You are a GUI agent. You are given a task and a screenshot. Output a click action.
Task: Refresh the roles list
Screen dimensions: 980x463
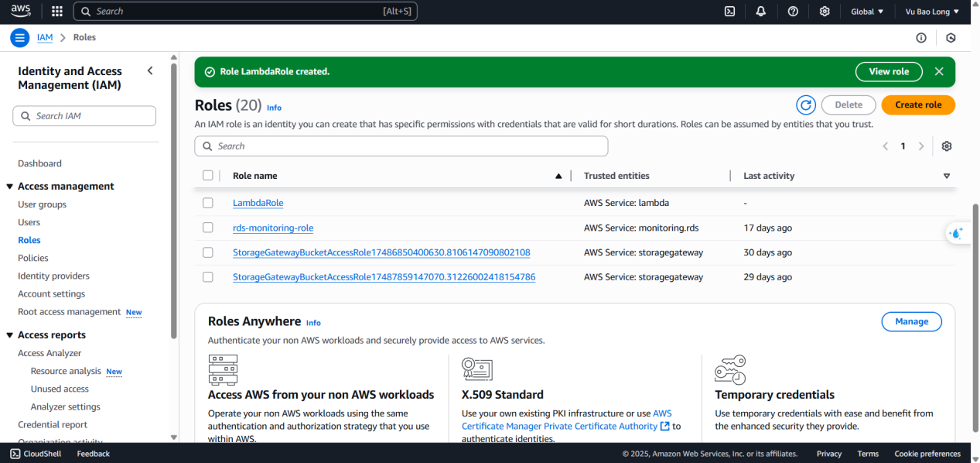point(806,105)
